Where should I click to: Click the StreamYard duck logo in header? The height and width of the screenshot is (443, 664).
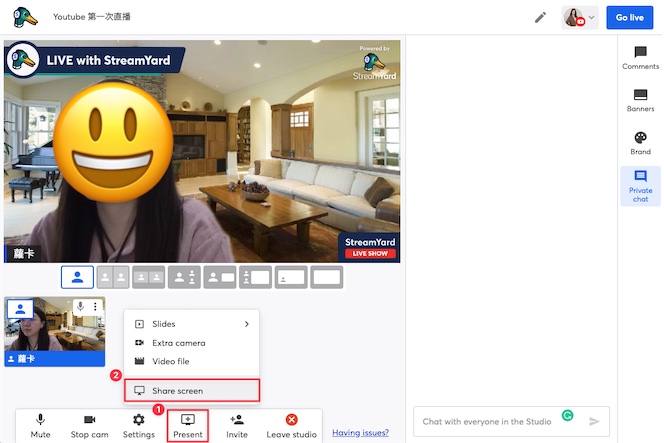pyautogui.click(x=25, y=17)
